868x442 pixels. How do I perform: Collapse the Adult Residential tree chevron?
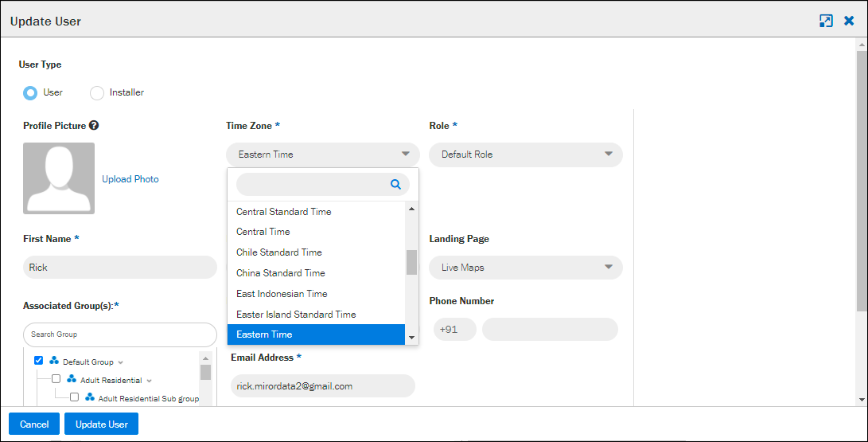point(149,381)
